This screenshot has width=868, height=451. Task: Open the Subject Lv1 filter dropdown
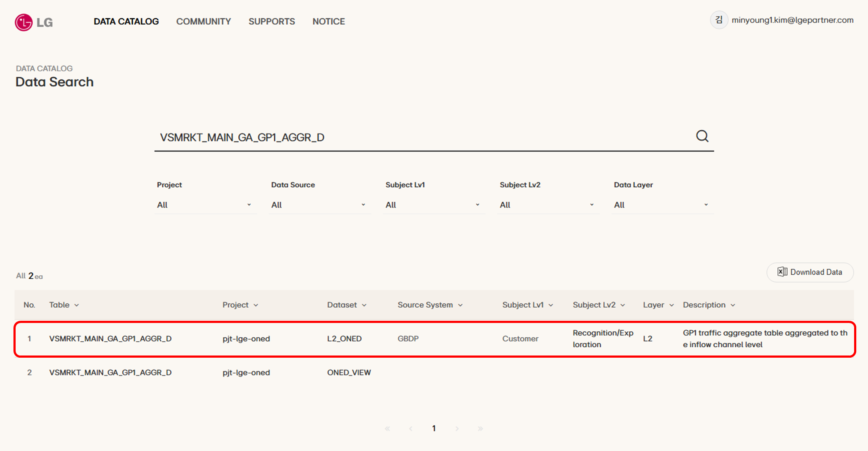coord(432,205)
